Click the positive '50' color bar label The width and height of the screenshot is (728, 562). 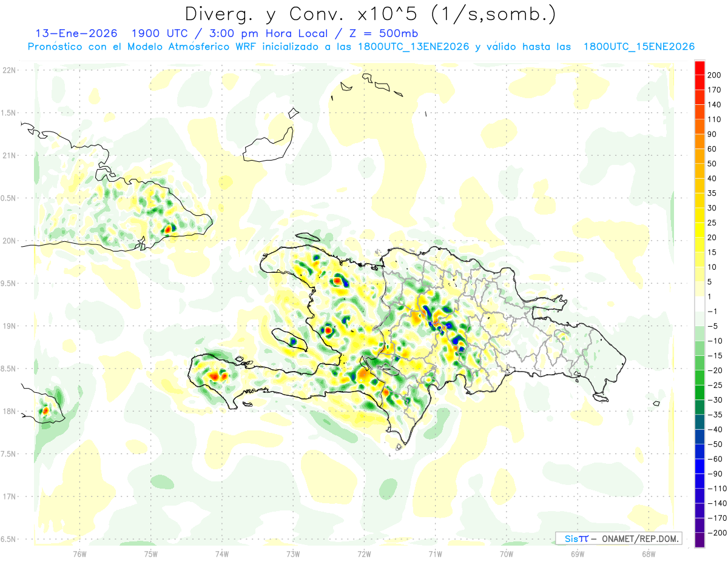click(x=713, y=164)
